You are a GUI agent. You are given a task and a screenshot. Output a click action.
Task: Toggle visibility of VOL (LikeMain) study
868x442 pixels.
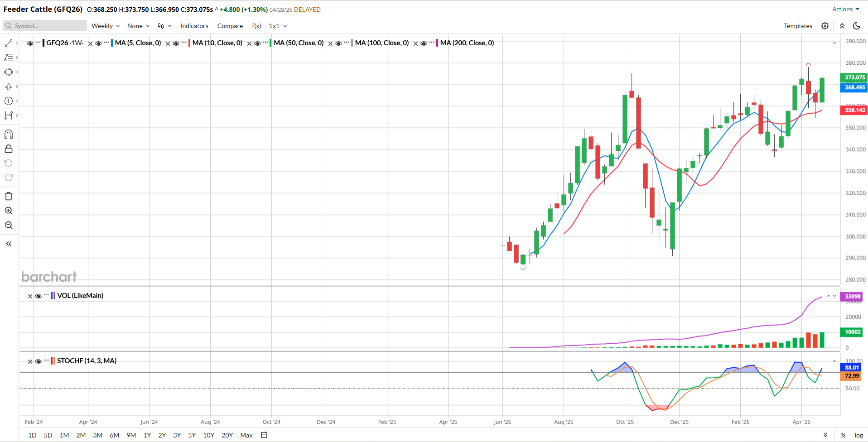(39, 296)
